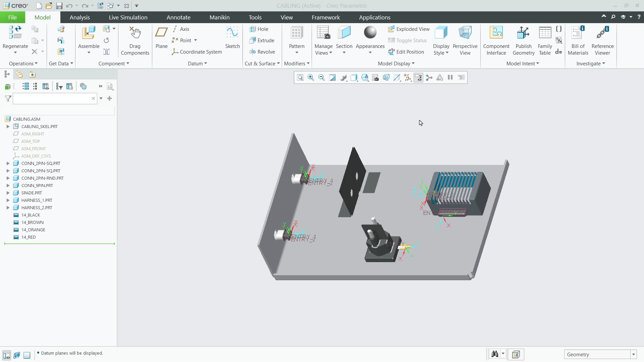Click the Zoom Out magnifier icon

[322, 78]
